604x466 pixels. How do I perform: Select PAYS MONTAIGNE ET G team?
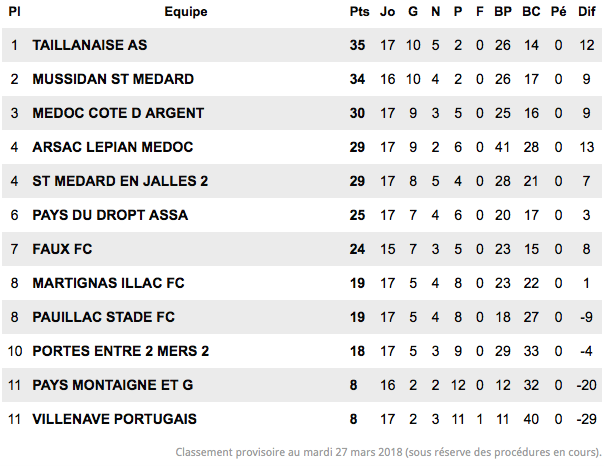[x=113, y=385]
